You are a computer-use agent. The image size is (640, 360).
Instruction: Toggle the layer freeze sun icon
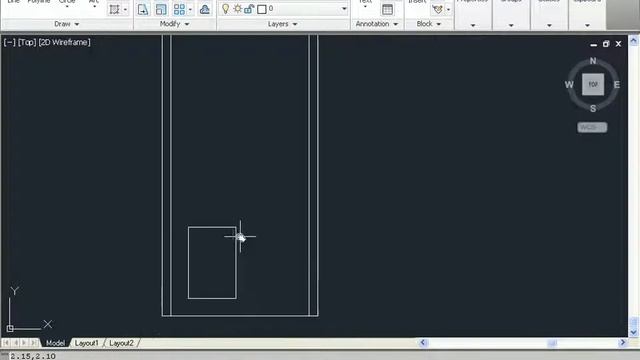[x=238, y=9]
